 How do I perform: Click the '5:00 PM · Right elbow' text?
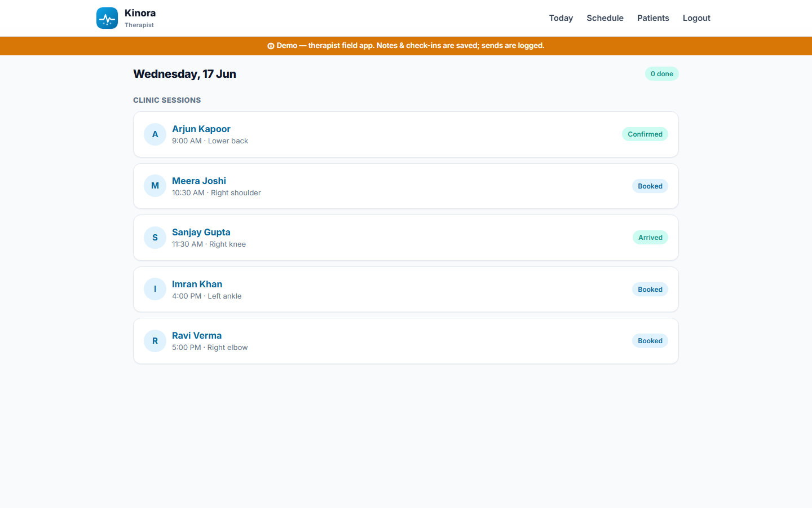coord(210,348)
